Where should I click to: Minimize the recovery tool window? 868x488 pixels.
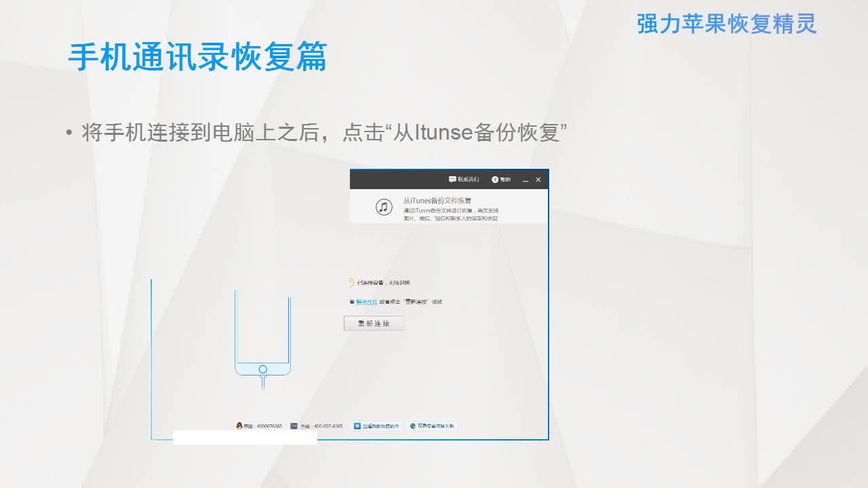point(526,180)
